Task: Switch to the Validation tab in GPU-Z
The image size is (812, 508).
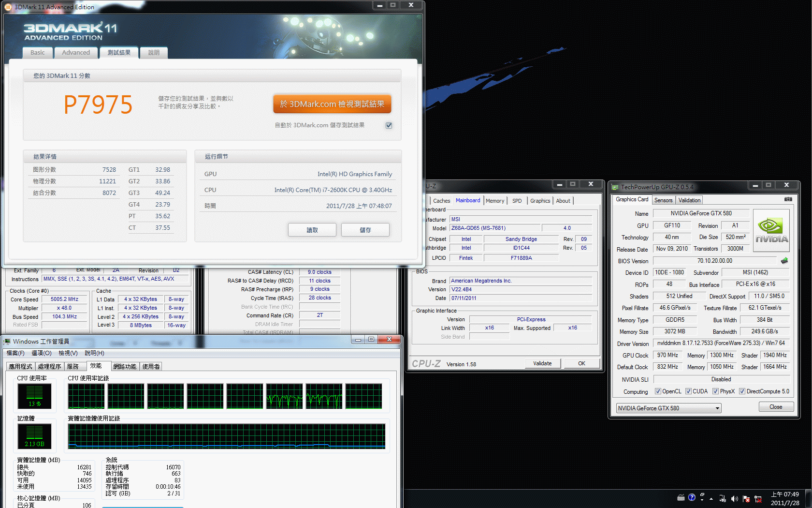Action: (689, 200)
